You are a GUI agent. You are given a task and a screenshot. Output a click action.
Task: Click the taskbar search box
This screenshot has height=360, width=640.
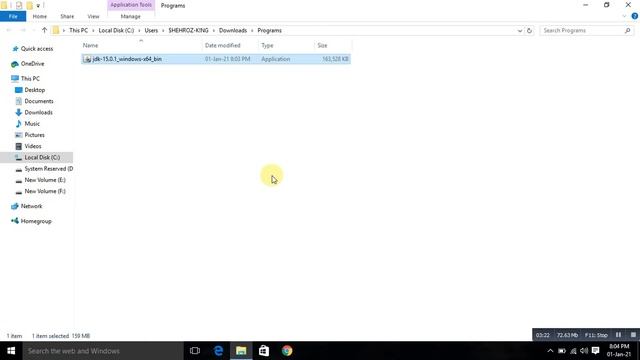pos(103,351)
